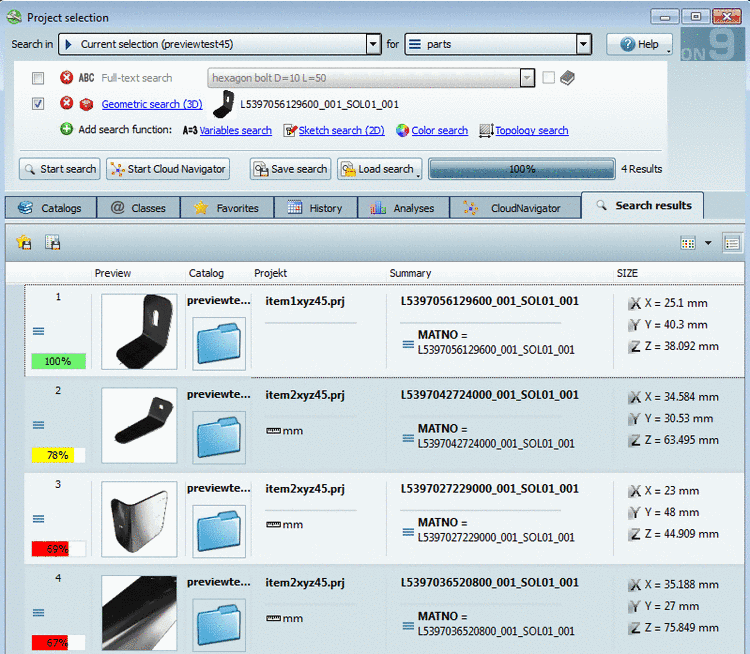The image size is (750, 654).
Task: Select the Search results tab
Action: pyautogui.click(x=642, y=205)
